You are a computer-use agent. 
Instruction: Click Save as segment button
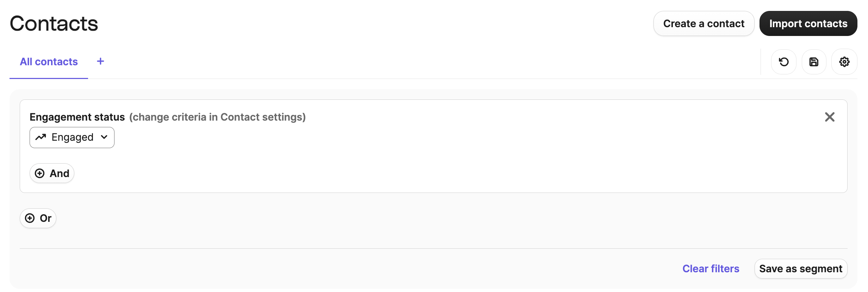click(801, 269)
